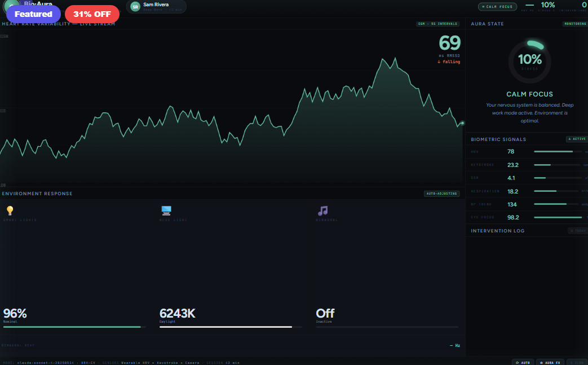Click the binaural music note icon
This screenshot has width=588, height=365.
pos(322,211)
